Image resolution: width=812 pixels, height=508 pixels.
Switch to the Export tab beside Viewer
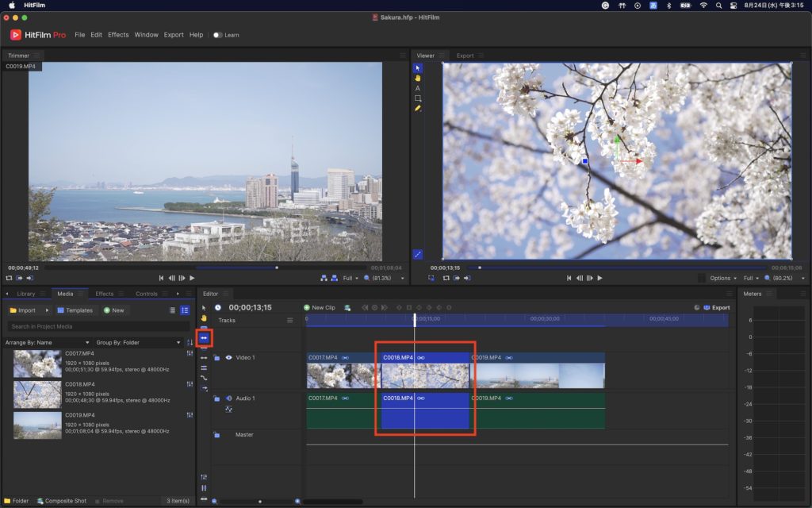click(x=465, y=56)
